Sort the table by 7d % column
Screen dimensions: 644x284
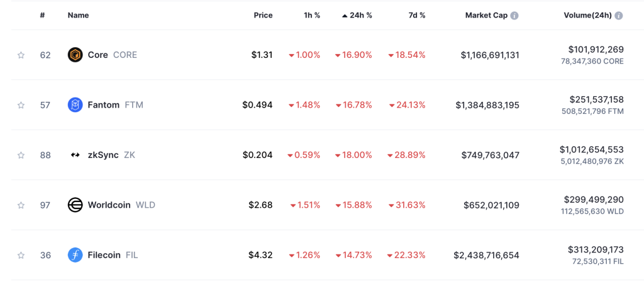[416, 16]
